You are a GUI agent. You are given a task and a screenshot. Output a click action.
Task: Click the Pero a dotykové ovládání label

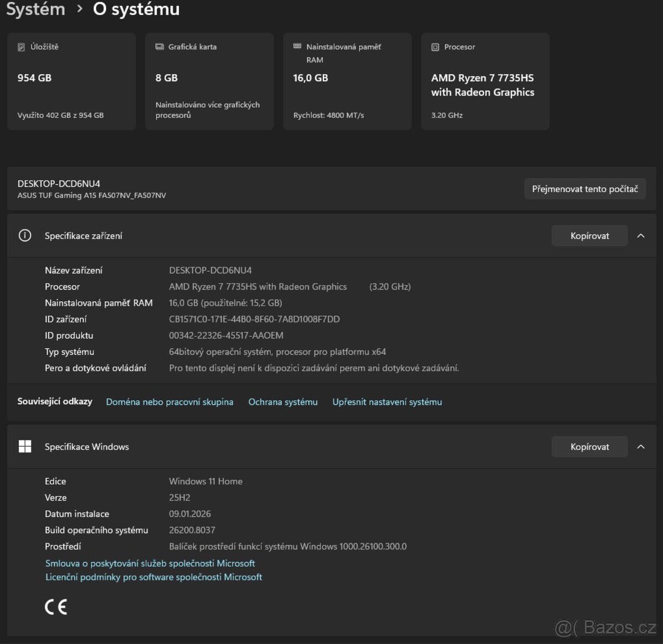pyautogui.click(x=96, y=368)
